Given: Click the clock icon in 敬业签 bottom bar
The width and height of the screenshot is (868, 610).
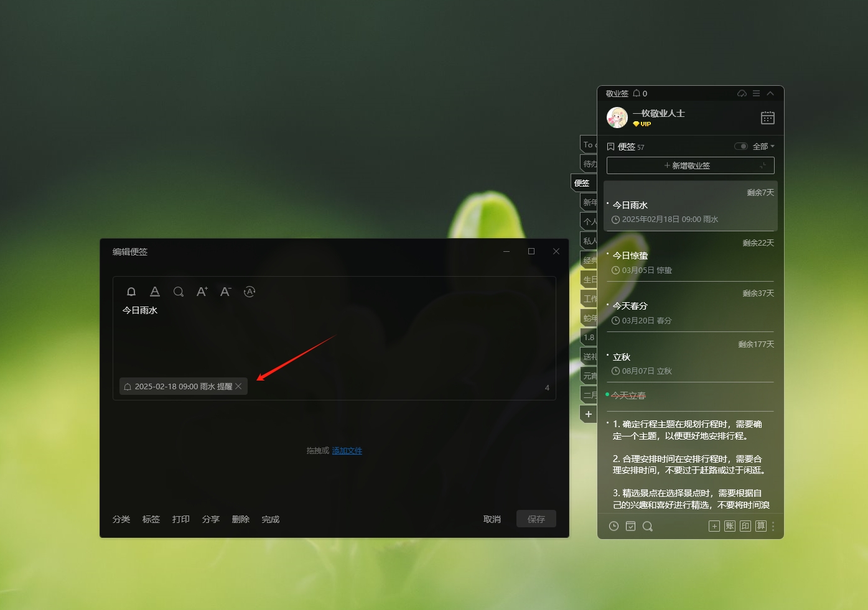Looking at the screenshot, I should pos(614,526).
